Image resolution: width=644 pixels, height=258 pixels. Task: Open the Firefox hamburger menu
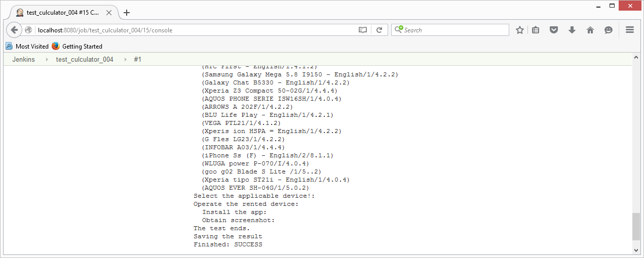[x=630, y=30]
